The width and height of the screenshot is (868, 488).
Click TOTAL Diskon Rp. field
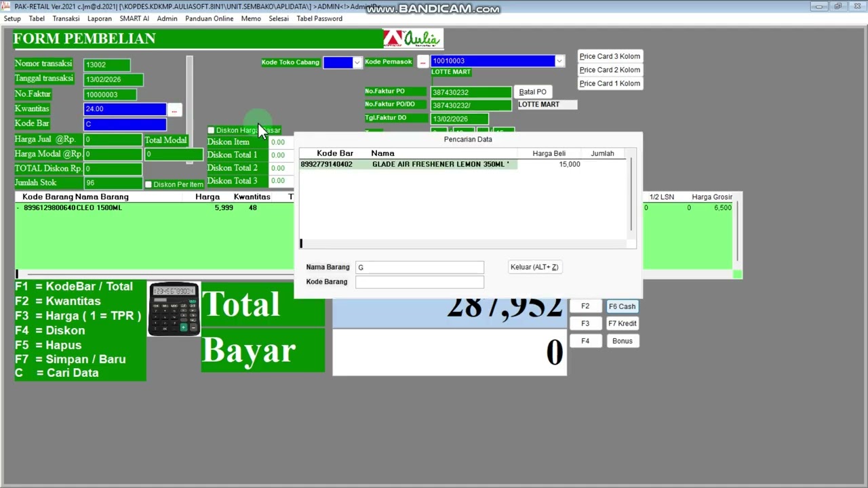113,169
